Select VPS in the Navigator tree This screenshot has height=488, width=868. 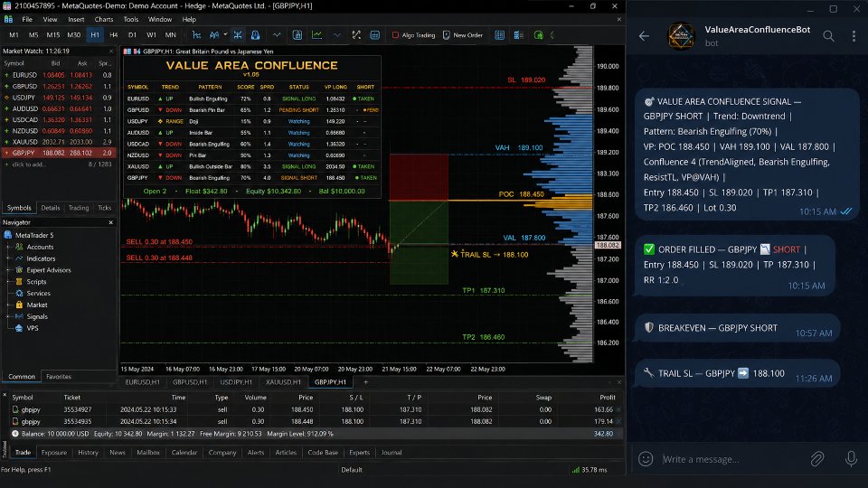pos(33,328)
